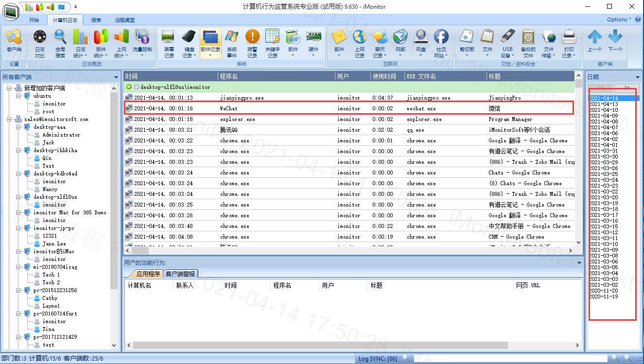Image resolution: width=644 pixels, height=364 pixels.
Task: Open 软件统计 software statistics
Action: (x=101, y=44)
